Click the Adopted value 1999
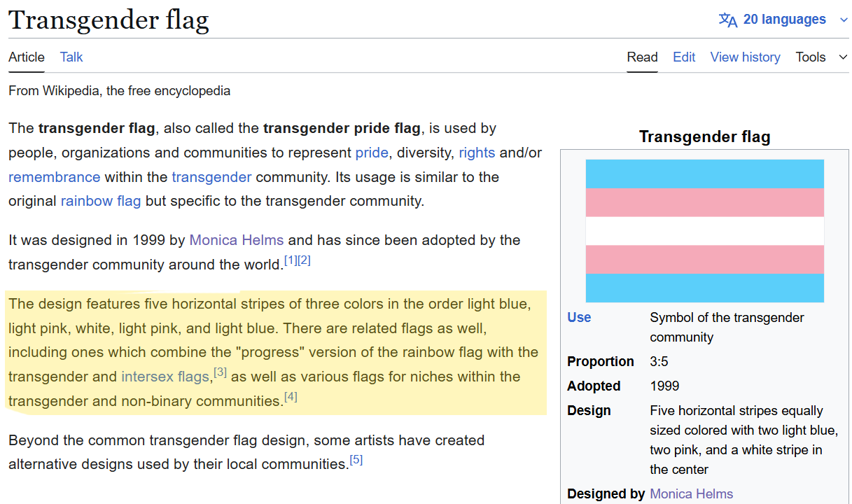The width and height of the screenshot is (852, 504). (664, 386)
